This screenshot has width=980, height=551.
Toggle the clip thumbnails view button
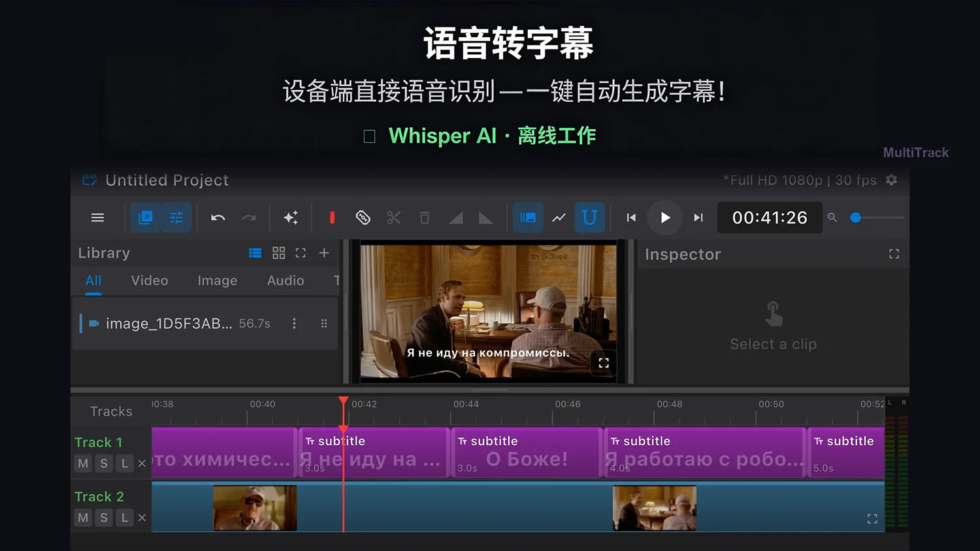[528, 217]
